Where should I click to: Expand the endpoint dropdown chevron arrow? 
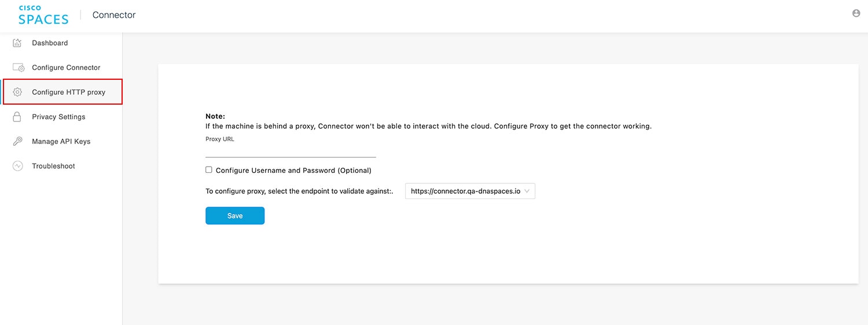pos(527,191)
